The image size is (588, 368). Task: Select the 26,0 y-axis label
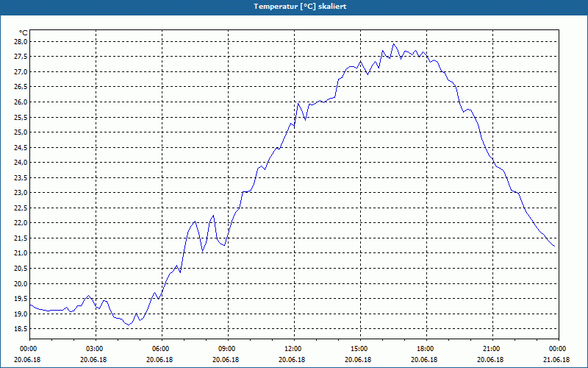point(21,102)
